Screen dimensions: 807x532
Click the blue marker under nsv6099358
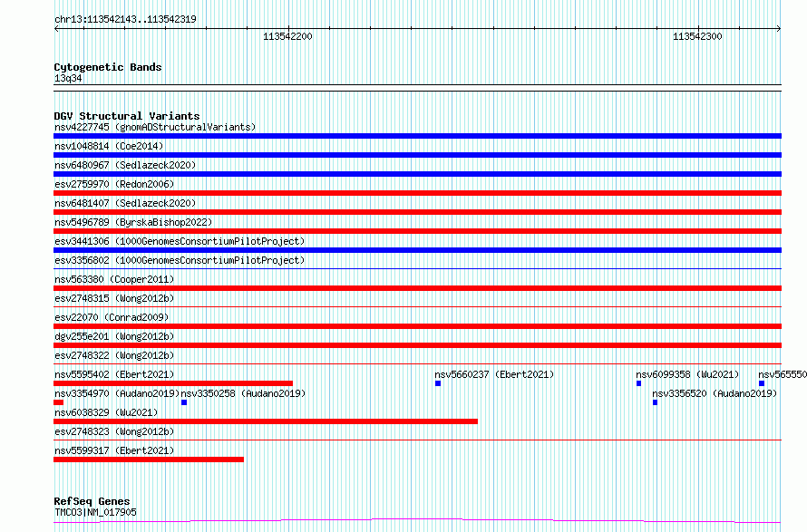tap(638, 383)
